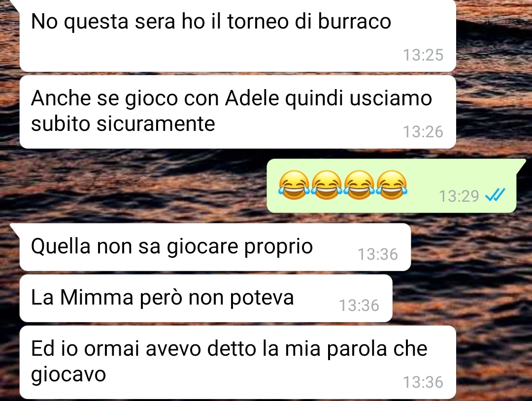Tap the word 'Mimma' in the message
The width and height of the screenshot is (532, 401).
(x=97, y=298)
